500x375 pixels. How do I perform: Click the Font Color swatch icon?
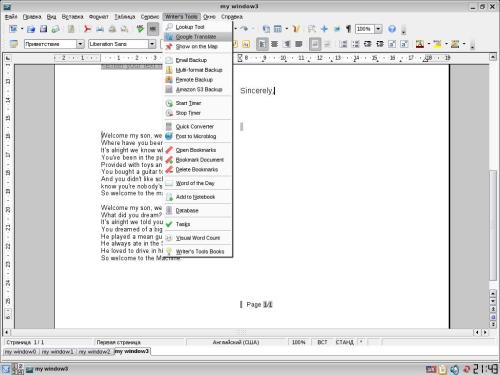[x=420, y=44]
